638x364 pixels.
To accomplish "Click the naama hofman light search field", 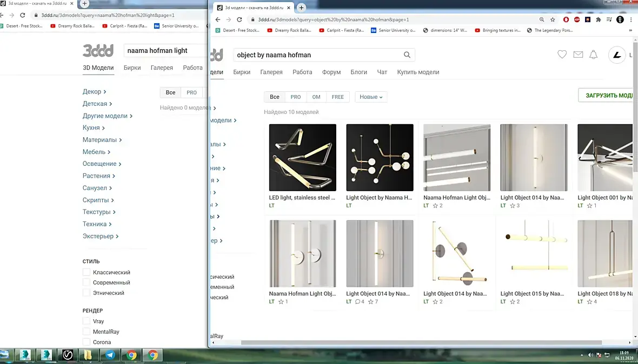I will 165,50.
